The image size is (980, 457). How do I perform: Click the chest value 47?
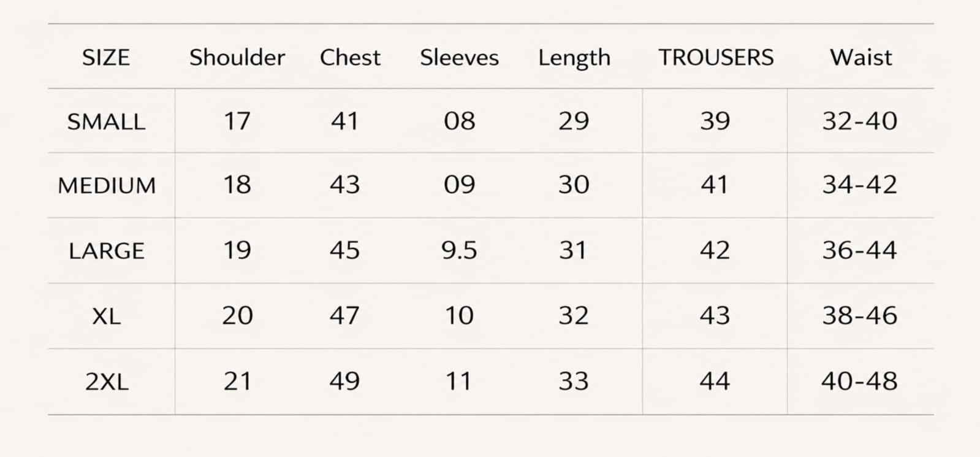tap(344, 315)
